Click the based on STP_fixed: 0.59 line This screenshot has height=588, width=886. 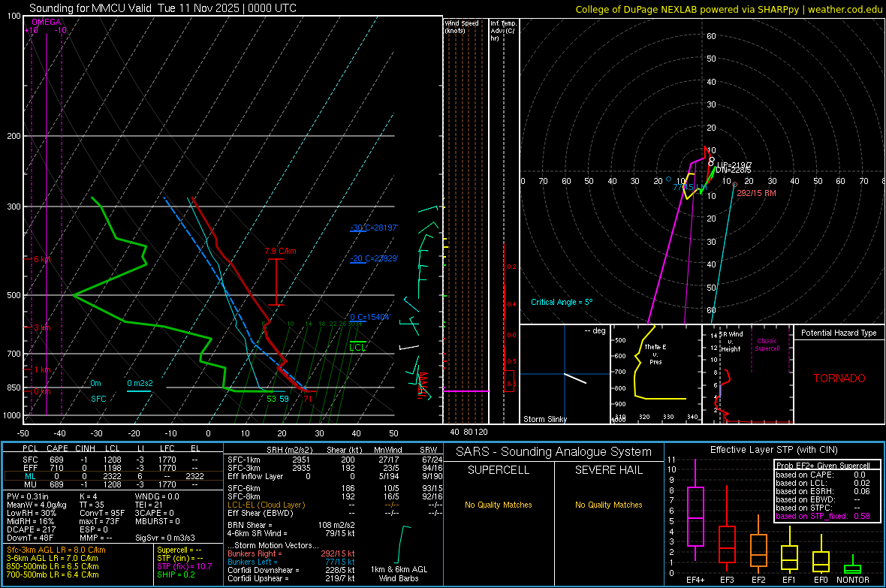click(x=823, y=516)
